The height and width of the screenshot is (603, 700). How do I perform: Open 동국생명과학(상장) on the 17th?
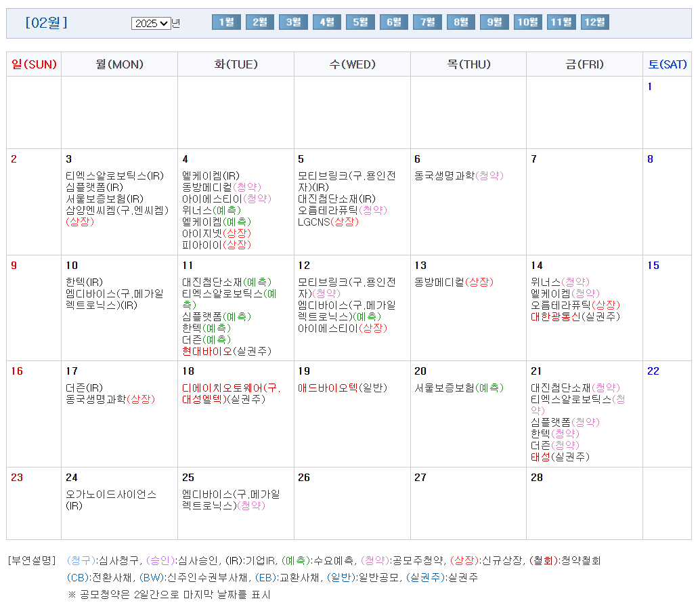pyautogui.click(x=110, y=399)
